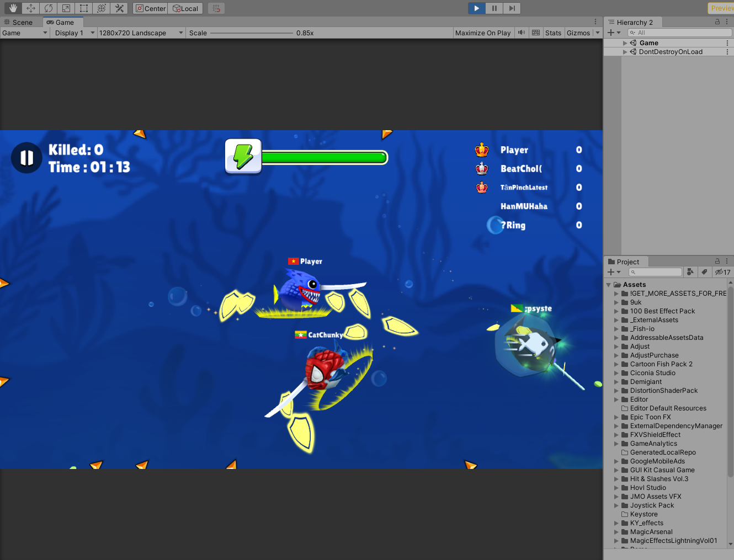
Task: Pause the running game
Action: coord(494,8)
